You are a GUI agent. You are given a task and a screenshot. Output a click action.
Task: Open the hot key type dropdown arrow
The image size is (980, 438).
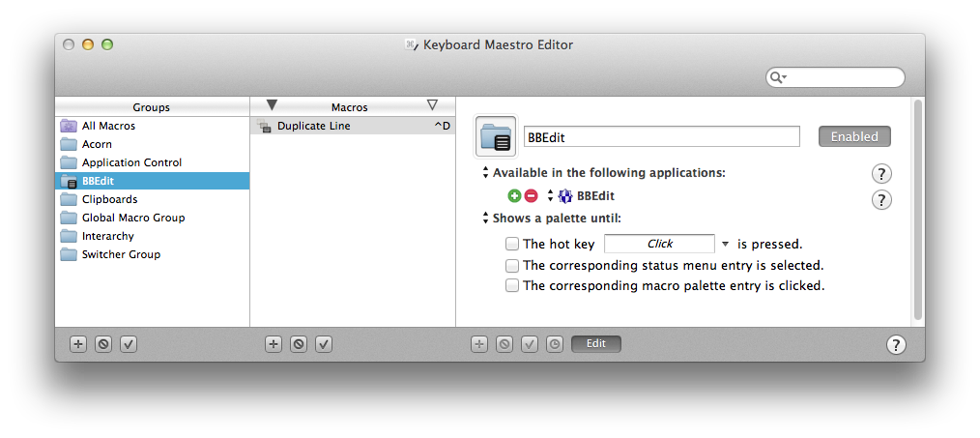(x=725, y=244)
